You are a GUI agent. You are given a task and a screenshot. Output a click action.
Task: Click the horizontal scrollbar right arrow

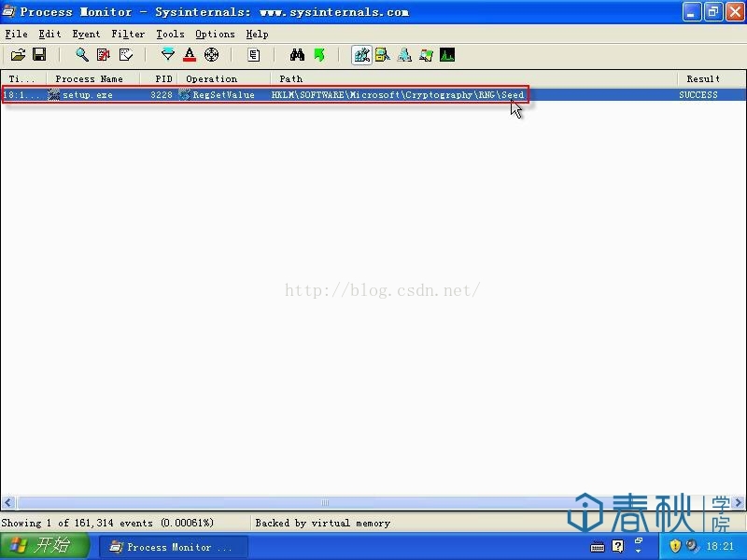[x=739, y=502]
